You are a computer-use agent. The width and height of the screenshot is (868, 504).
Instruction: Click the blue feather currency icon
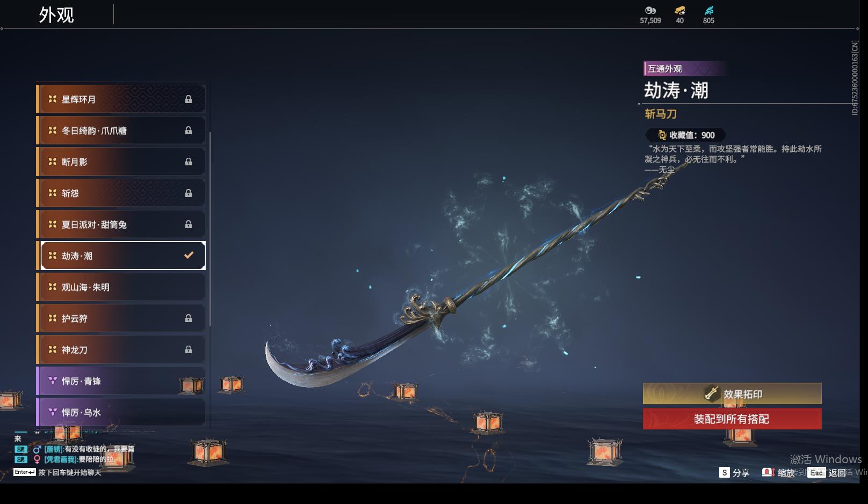[x=709, y=10]
